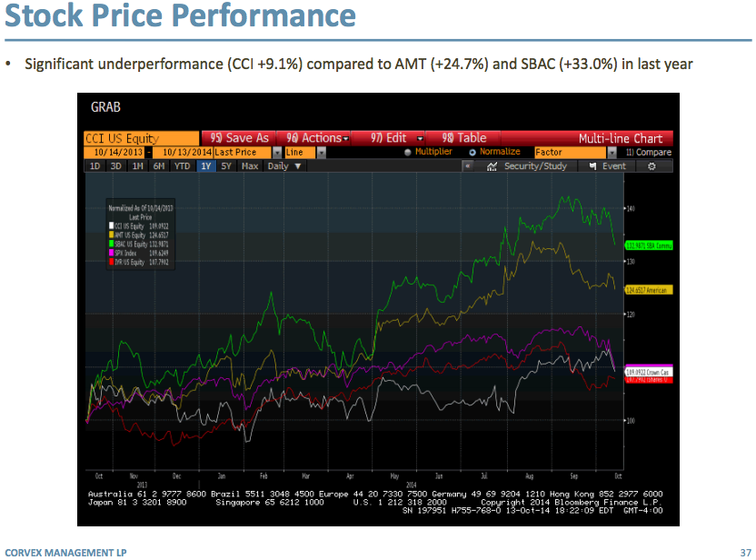The height and width of the screenshot is (560, 756).
Task: Expand the Line chart type dropdown
Action: point(321,152)
